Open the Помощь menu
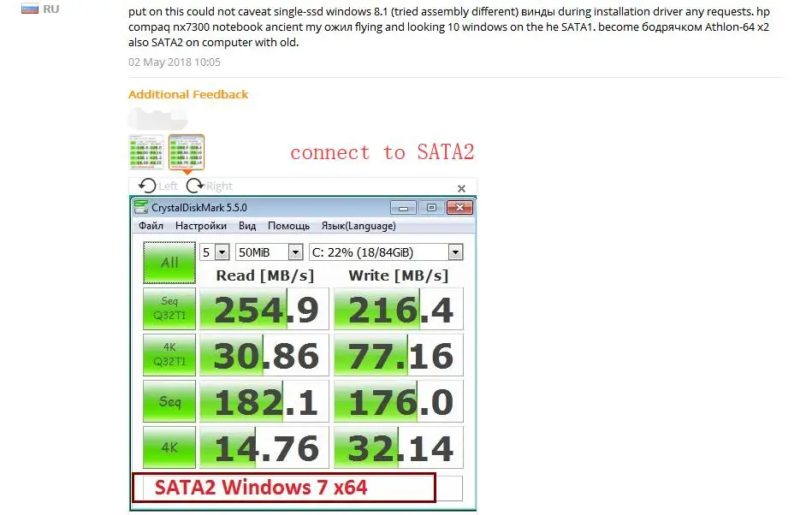This screenshot has width=812, height=515. tap(288, 226)
